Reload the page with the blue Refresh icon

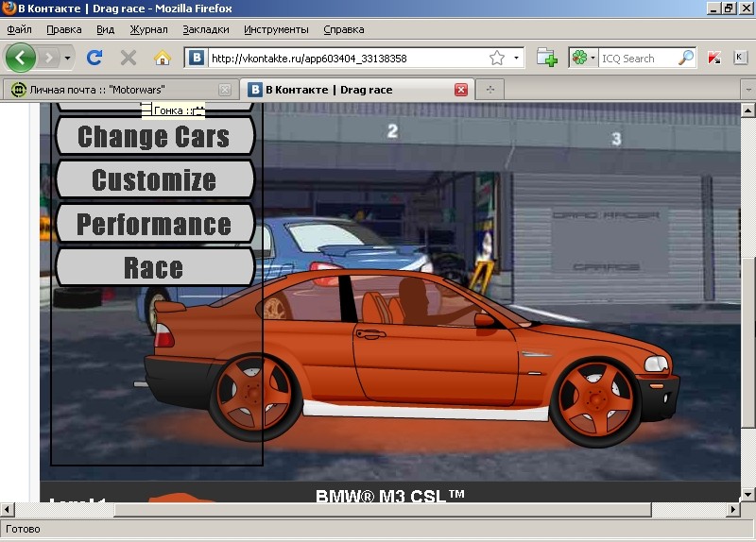(94, 58)
